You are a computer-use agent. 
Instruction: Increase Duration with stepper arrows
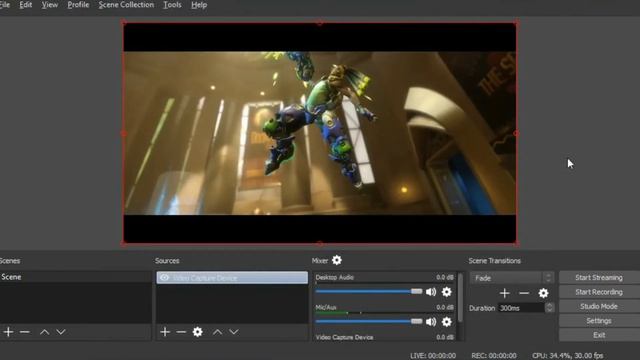[549, 305]
